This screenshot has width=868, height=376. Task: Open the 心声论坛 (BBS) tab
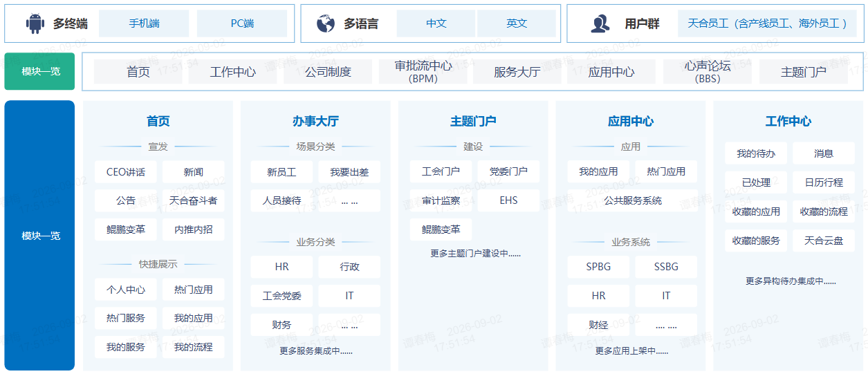(708, 72)
